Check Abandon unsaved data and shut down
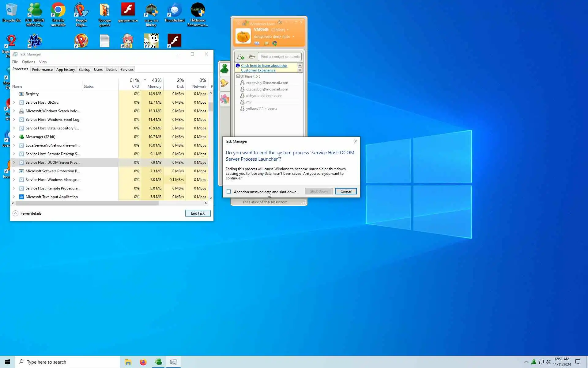The height and width of the screenshot is (368, 588). (x=229, y=192)
